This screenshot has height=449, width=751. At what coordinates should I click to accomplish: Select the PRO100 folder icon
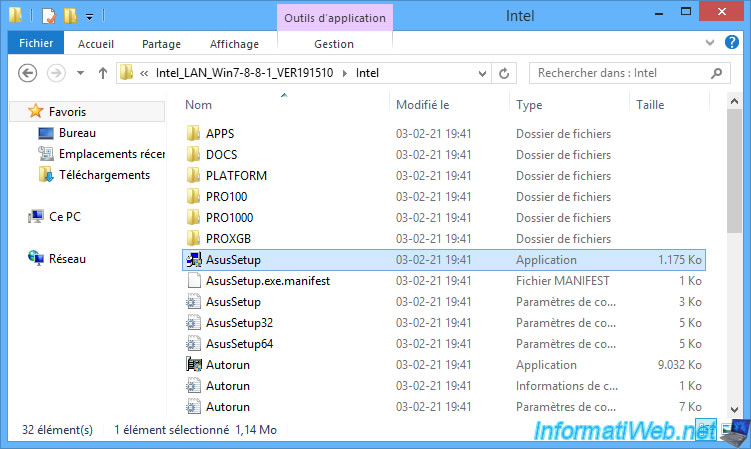point(193,196)
